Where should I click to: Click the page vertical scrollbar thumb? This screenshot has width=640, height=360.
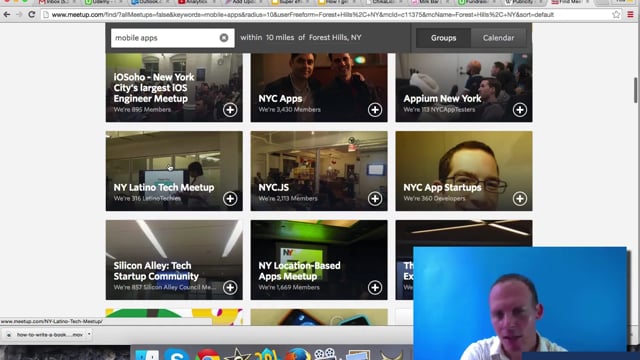coord(636,90)
